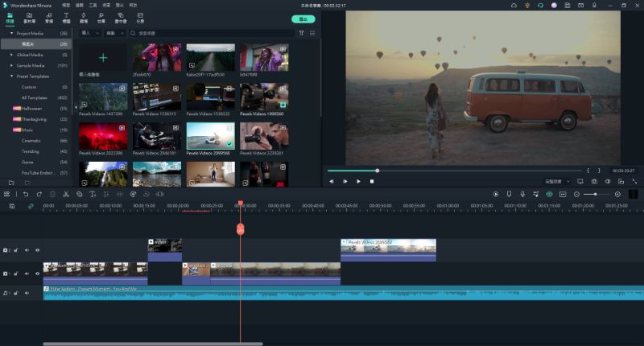Toggle the lock on the audio track
Image resolution: width=644 pixels, height=346 pixels.
coord(16,293)
